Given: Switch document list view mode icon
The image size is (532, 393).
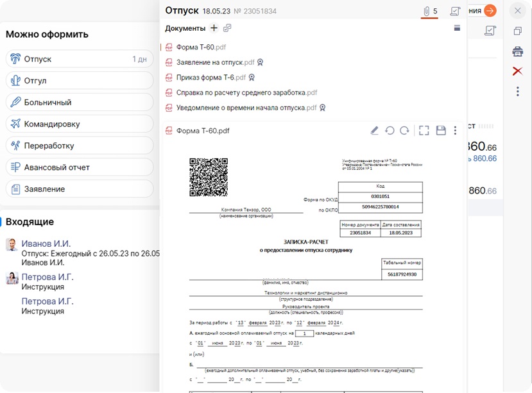Looking at the screenshot, I should coord(457,28).
